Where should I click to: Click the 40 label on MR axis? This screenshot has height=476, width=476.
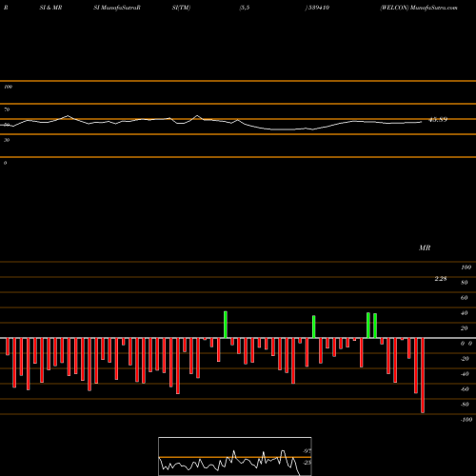point(465,313)
